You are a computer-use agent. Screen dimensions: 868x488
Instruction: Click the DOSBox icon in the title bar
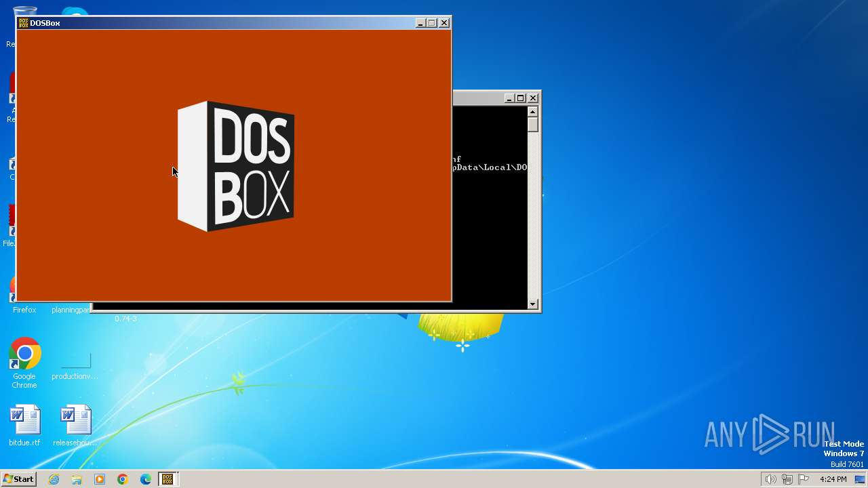point(23,23)
